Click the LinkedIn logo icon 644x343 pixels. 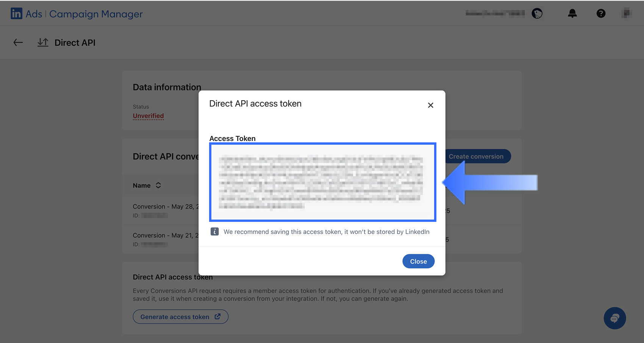coord(16,14)
